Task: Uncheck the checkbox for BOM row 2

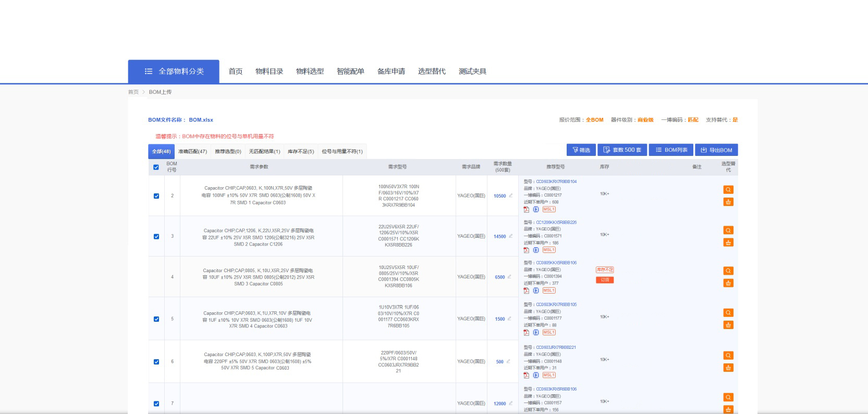Action: point(156,196)
